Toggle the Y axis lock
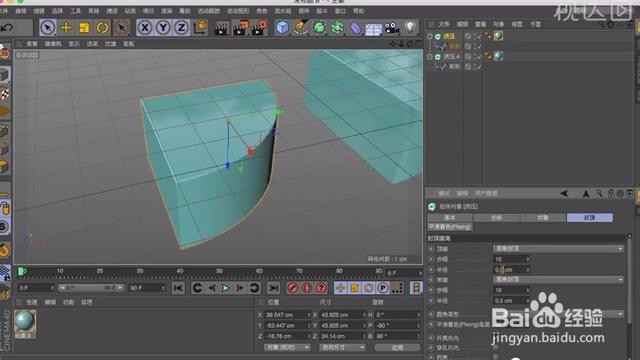640x360 pixels. click(x=163, y=28)
